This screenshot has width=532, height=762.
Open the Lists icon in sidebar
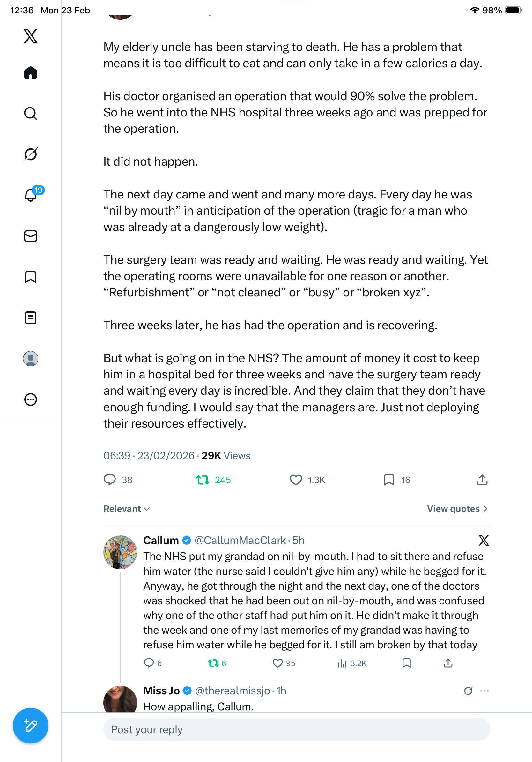tap(31, 318)
